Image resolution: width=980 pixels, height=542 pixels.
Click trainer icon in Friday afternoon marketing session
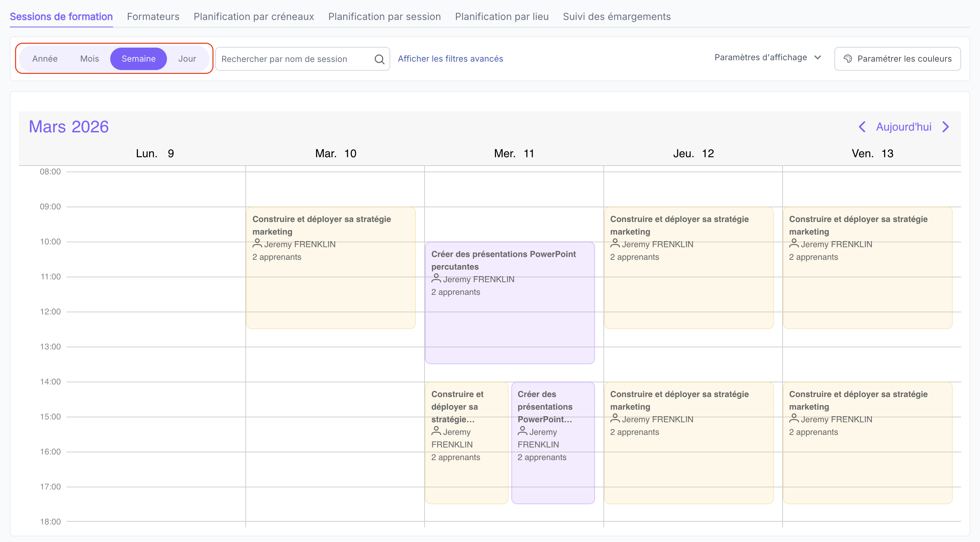coord(793,418)
